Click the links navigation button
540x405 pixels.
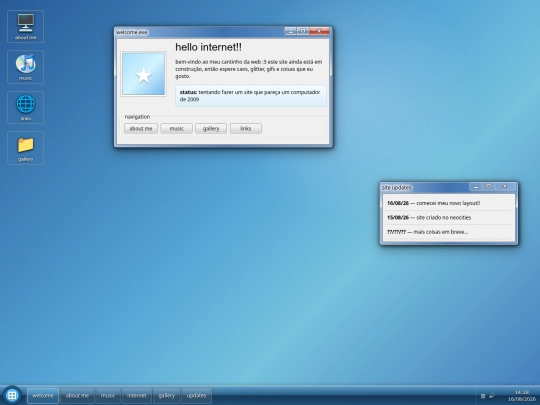tap(246, 128)
